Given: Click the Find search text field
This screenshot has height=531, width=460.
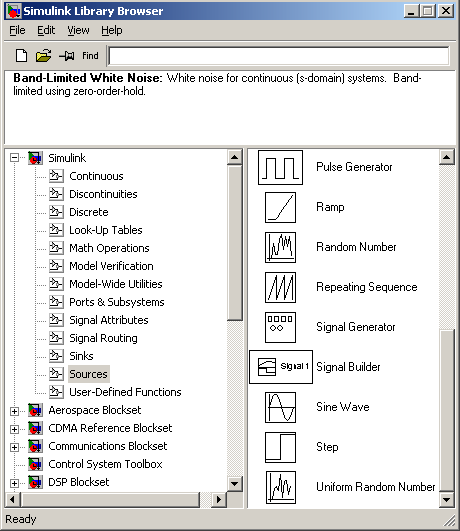Looking at the screenshot, I should point(279,56).
